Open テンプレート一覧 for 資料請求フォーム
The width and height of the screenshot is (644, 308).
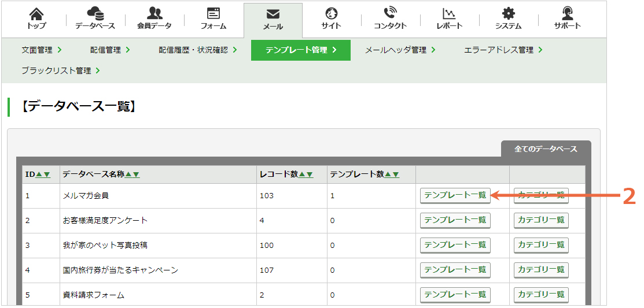pos(455,295)
